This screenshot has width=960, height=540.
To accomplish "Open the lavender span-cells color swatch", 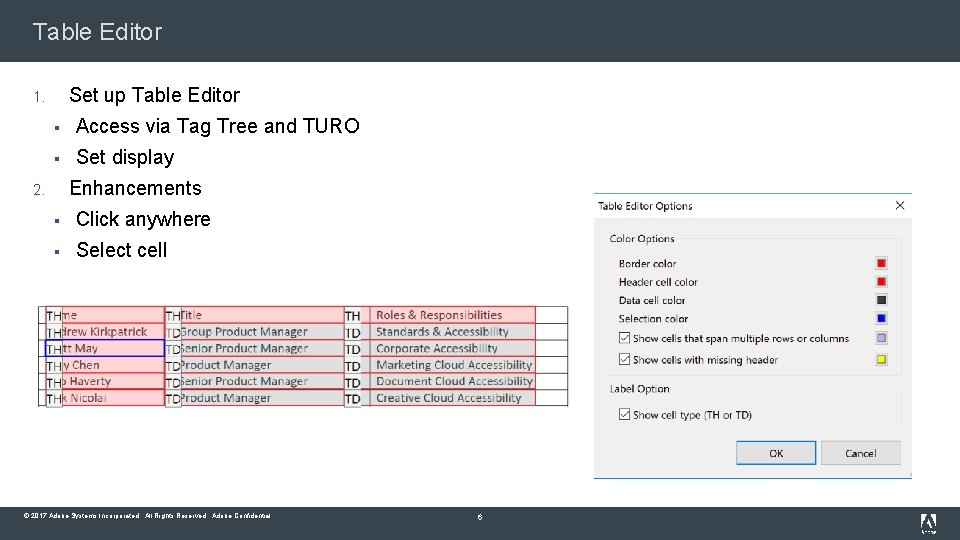I will point(881,338).
